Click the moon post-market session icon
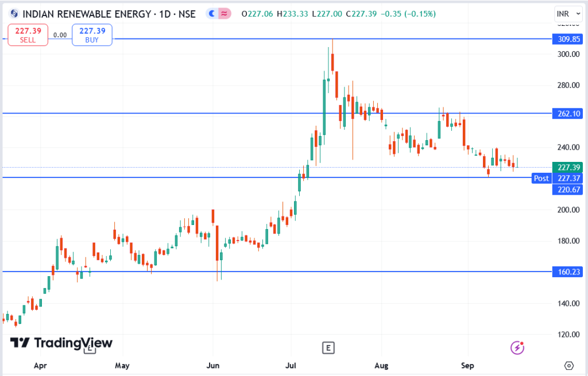This screenshot has width=588, height=376. pyautogui.click(x=212, y=14)
